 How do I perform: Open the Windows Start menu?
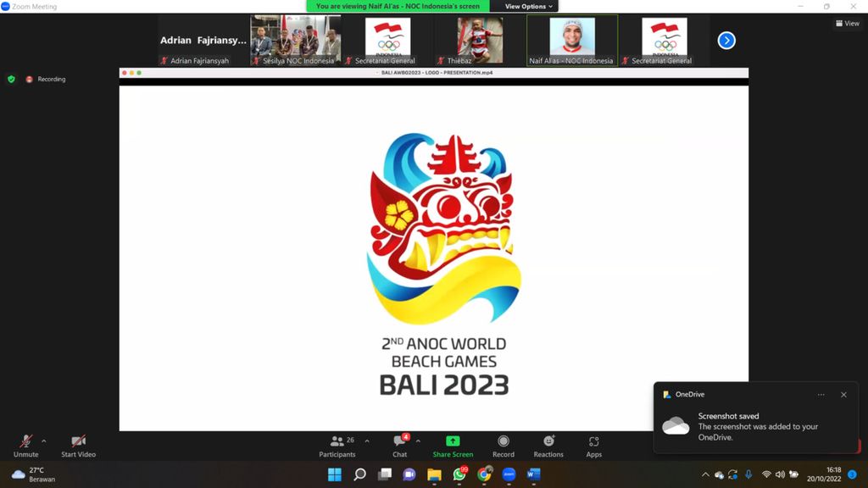point(334,474)
